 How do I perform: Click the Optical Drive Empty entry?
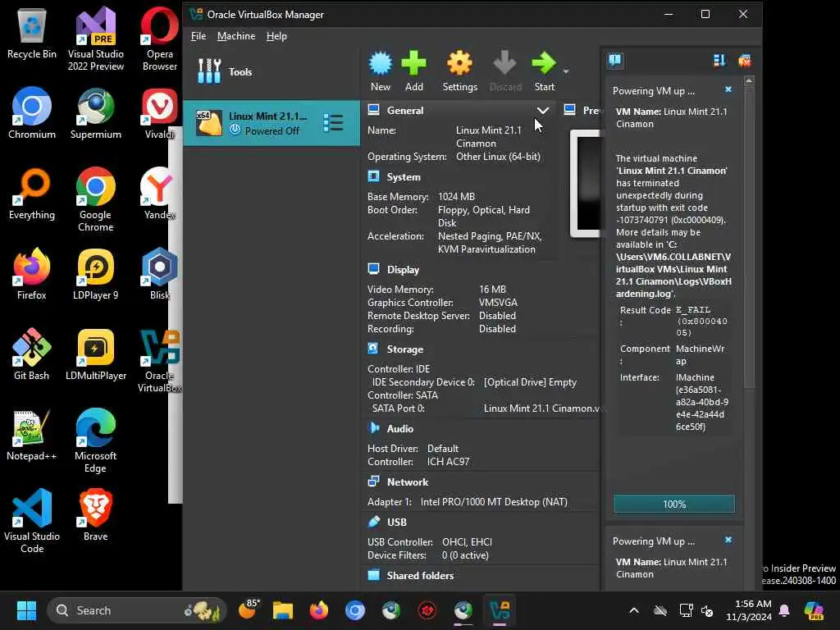[530, 382]
